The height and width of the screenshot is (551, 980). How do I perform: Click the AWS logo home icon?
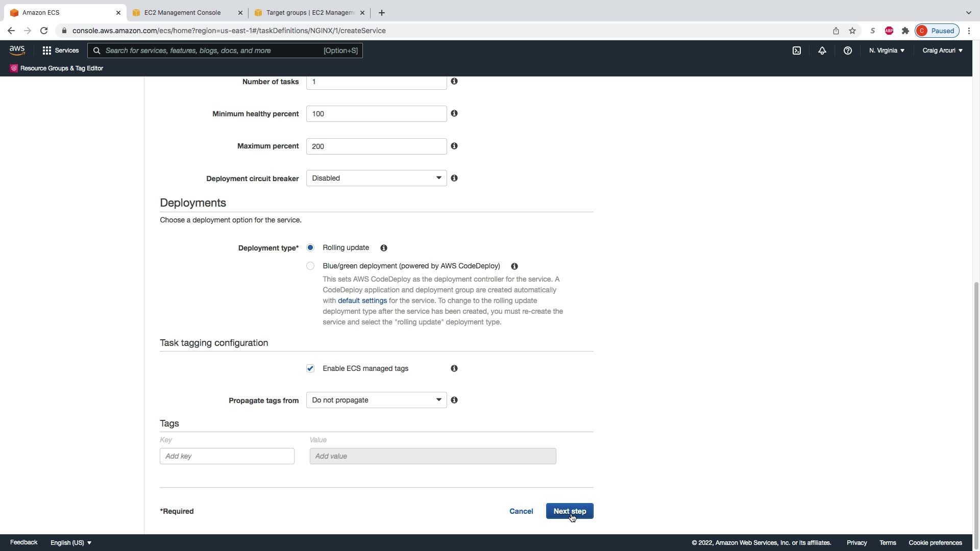pos(17,51)
